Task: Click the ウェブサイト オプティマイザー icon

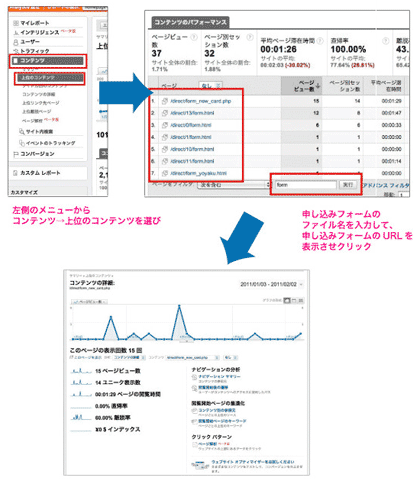Action: (200, 464)
